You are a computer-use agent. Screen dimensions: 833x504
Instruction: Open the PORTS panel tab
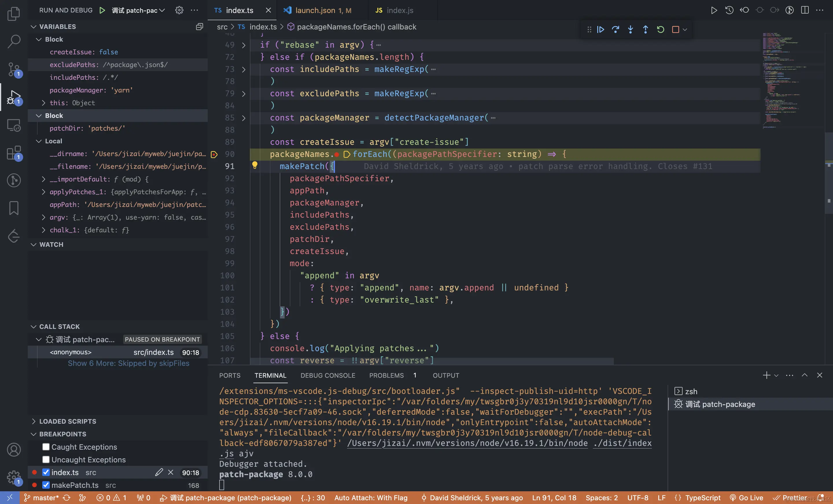click(x=230, y=375)
